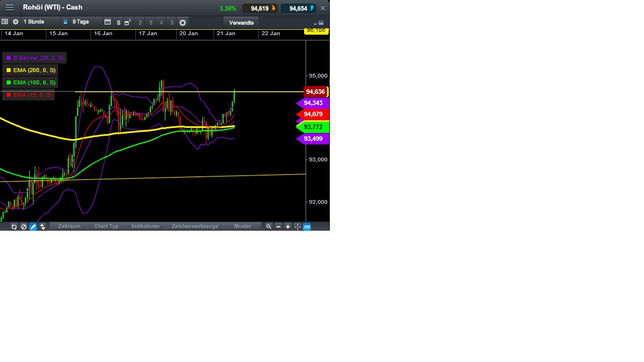Viewport: 644px width, 362px height.
Task: Click the magnifier zoom tool
Action: coord(269,226)
